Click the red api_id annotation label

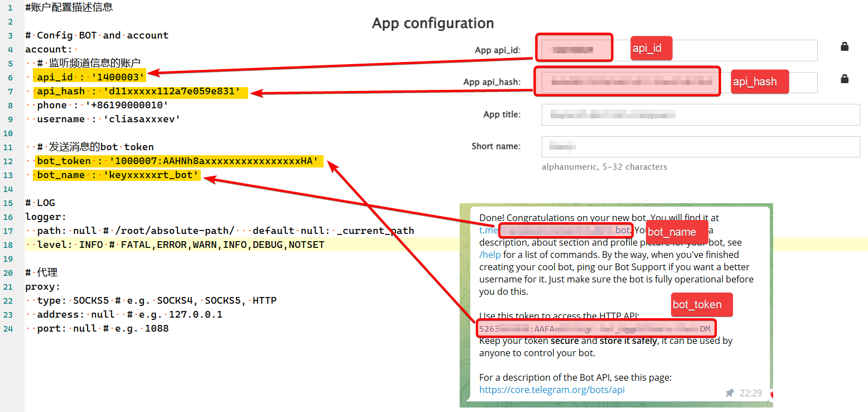point(650,49)
